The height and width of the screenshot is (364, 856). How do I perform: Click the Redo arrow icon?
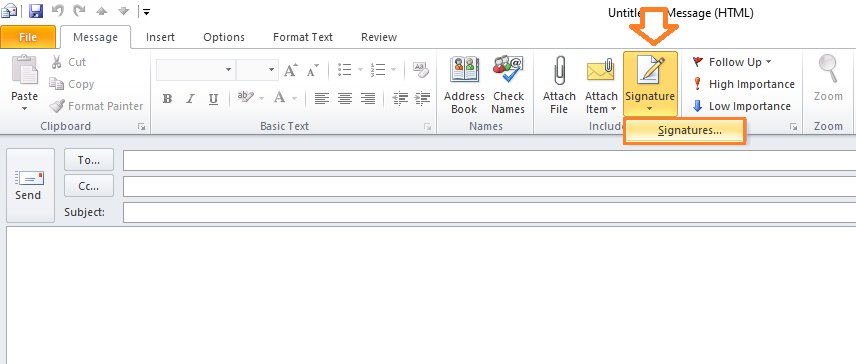[80, 11]
